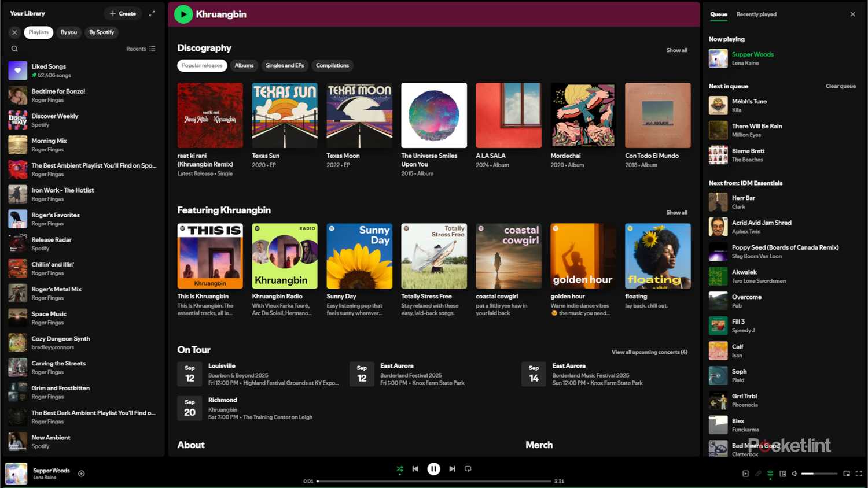This screenshot has width=868, height=488.
Task: Enter full screen mode icon
Action: [x=859, y=474]
